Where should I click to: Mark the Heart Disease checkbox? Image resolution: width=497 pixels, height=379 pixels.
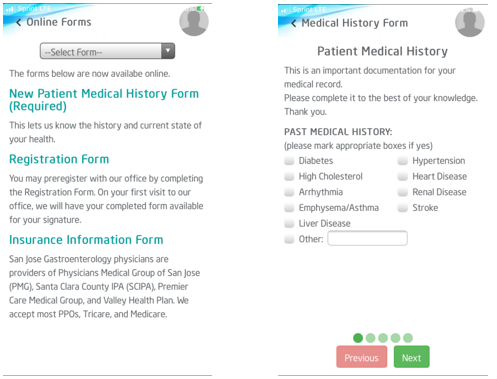click(403, 176)
